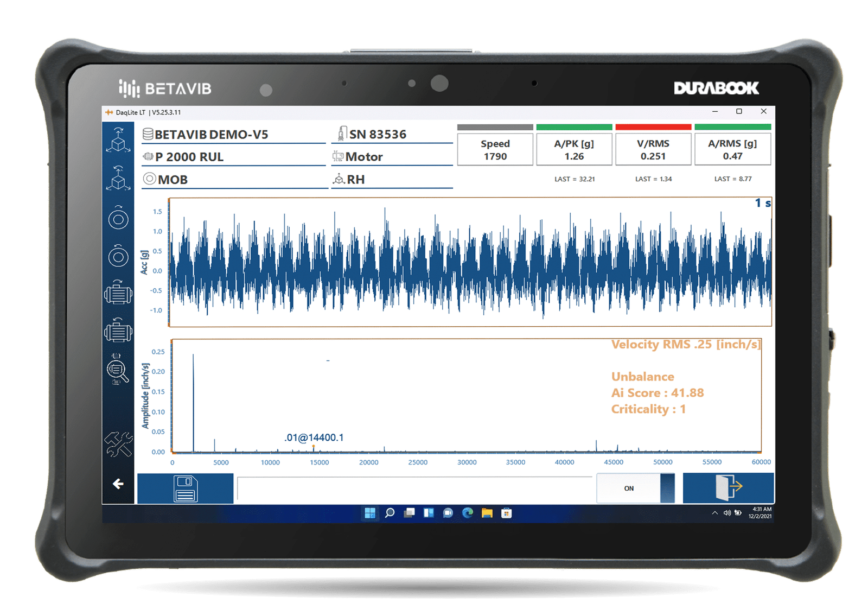
Task: Open the Widgets taskbar icon
Action: [429, 513]
